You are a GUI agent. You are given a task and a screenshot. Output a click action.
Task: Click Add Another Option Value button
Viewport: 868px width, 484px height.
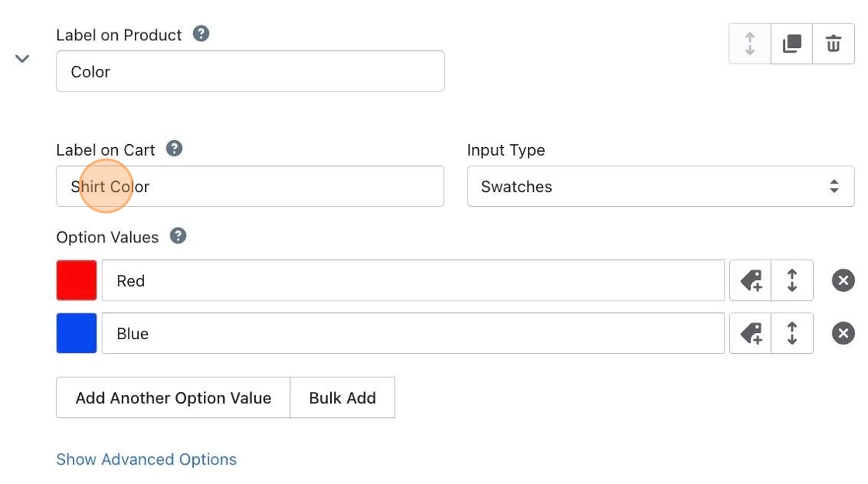(x=173, y=398)
